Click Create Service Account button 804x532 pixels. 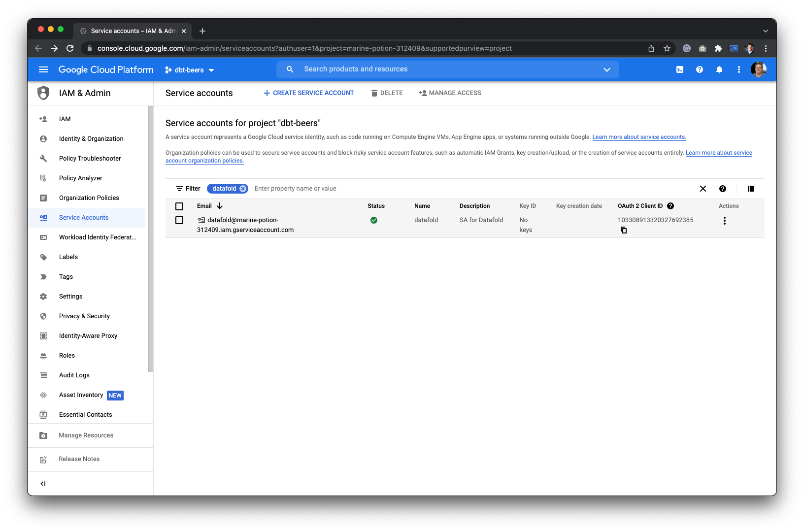coord(309,93)
